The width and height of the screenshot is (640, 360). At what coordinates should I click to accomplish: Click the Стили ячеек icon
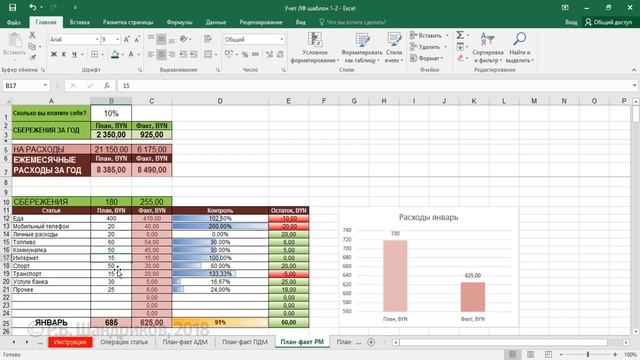(394, 40)
